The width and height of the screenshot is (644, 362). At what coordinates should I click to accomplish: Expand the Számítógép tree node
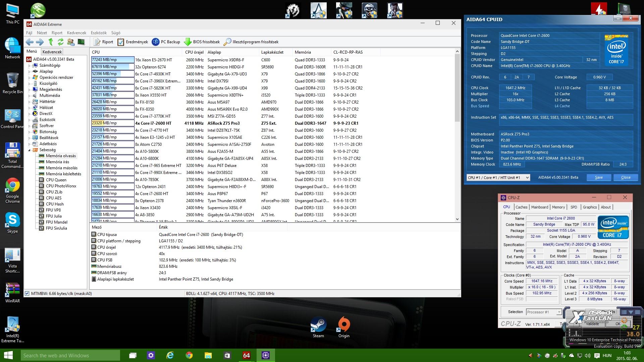pos(29,65)
